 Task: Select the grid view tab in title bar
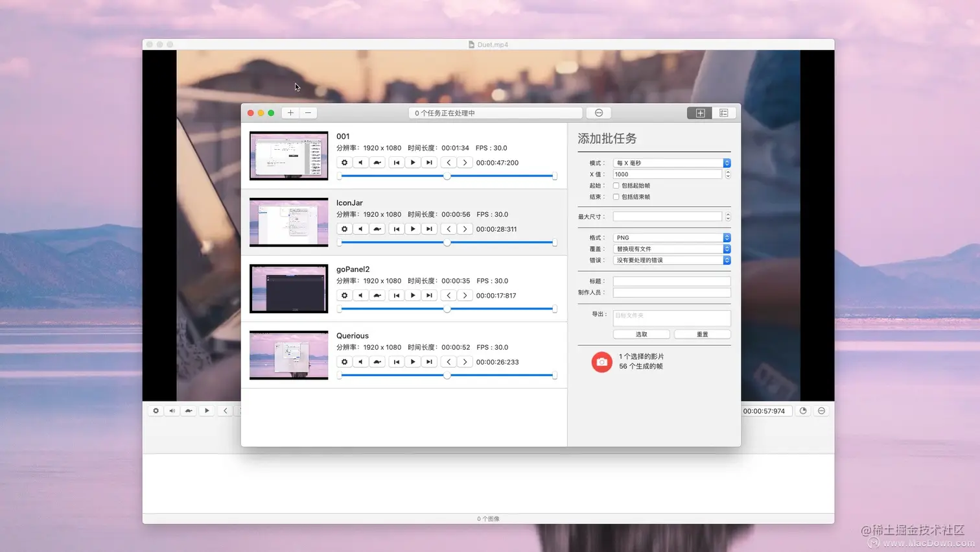pyautogui.click(x=699, y=112)
